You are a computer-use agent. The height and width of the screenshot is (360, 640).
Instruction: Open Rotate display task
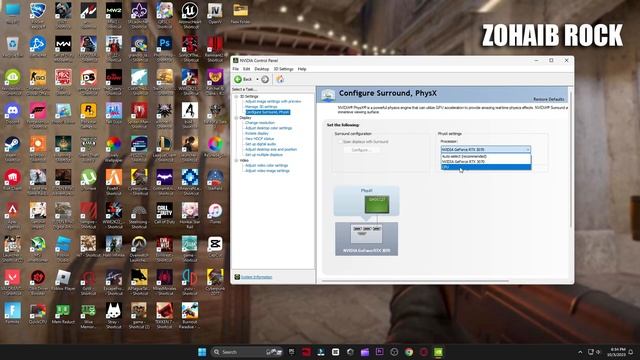coord(257,133)
